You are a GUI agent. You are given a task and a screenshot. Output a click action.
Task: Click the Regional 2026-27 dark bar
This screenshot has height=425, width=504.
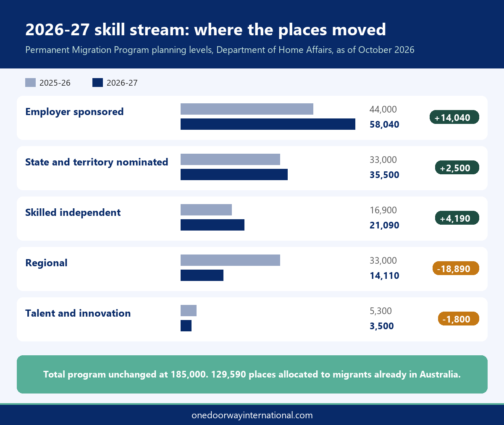[x=202, y=275]
